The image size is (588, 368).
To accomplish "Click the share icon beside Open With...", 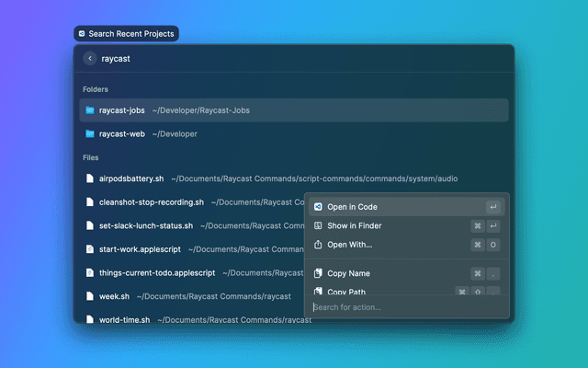I will pos(318,245).
